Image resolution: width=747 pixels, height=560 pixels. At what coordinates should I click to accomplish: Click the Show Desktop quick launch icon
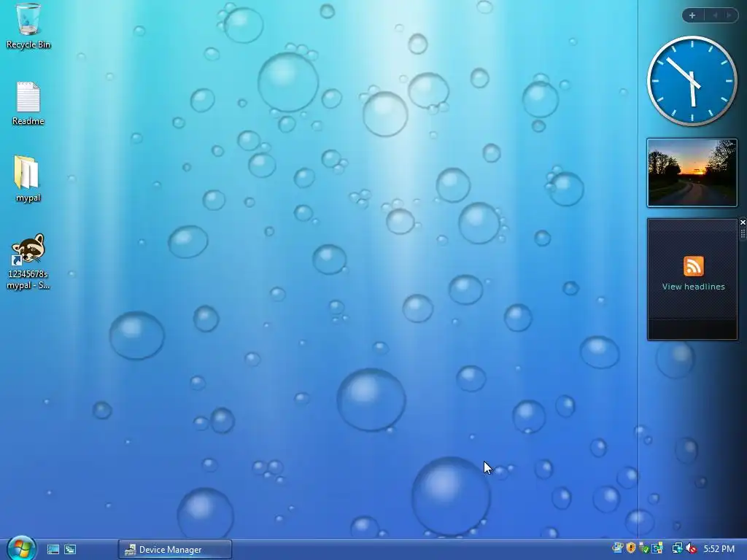(x=53, y=550)
